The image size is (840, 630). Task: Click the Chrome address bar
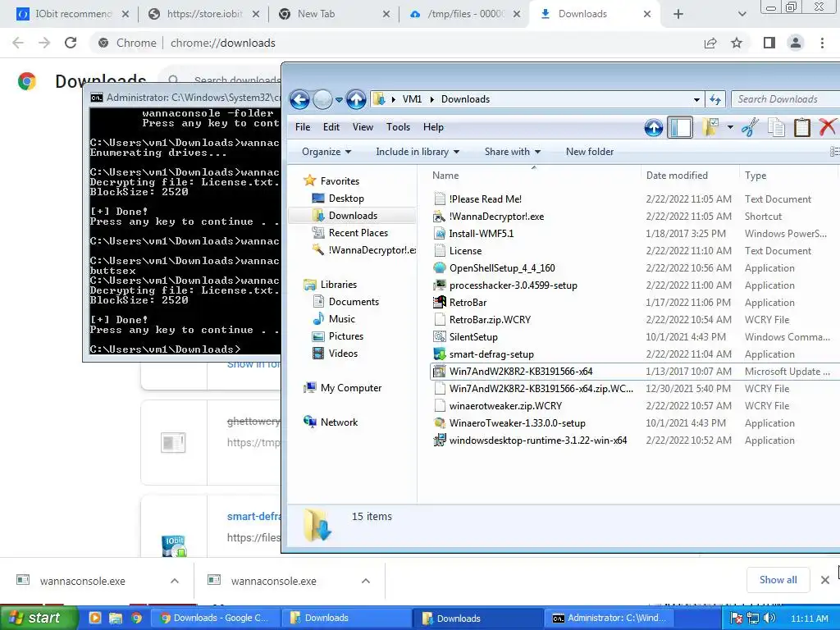[396, 43]
